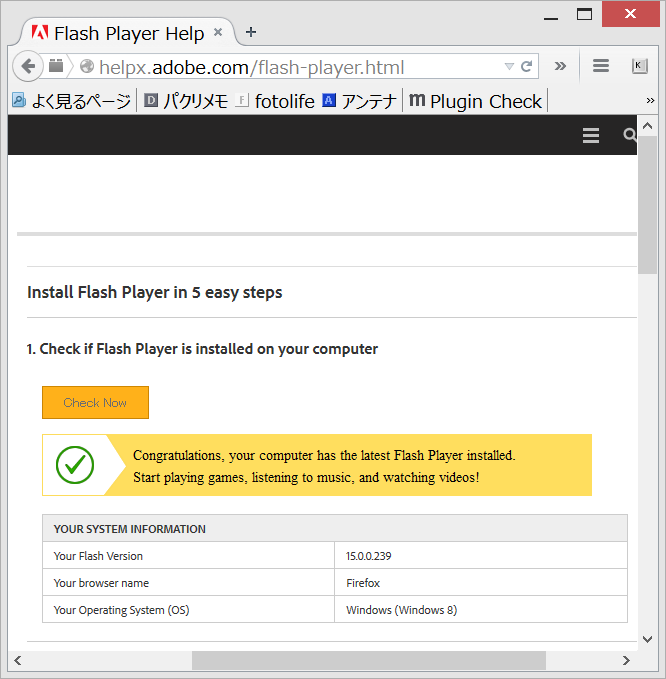Select the Flash Player Help tab
The width and height of the screenshot is (666, 679).
coord(129,33)
